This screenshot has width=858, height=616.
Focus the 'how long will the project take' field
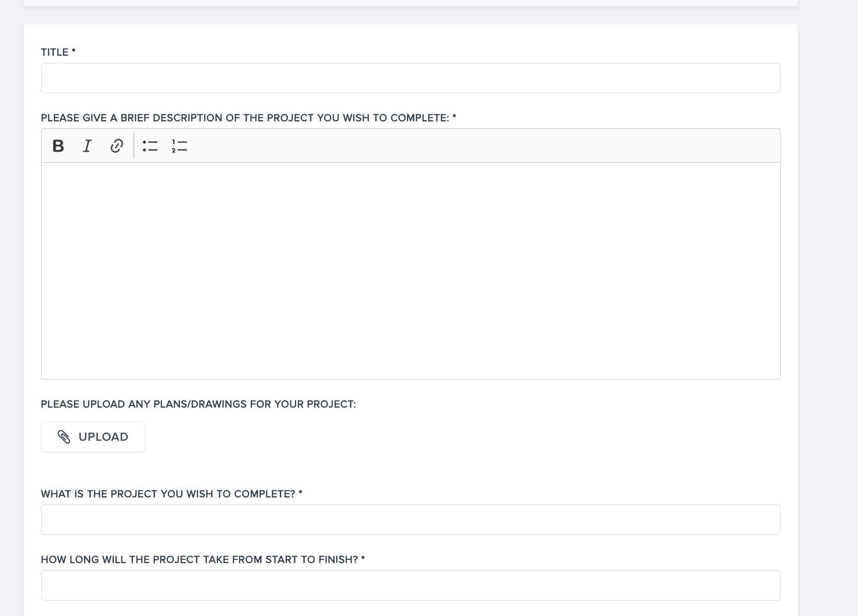410,586
